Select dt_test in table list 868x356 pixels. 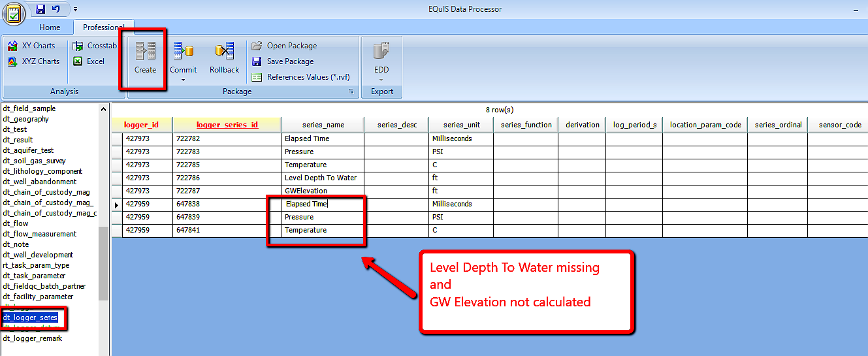point(15,129)
